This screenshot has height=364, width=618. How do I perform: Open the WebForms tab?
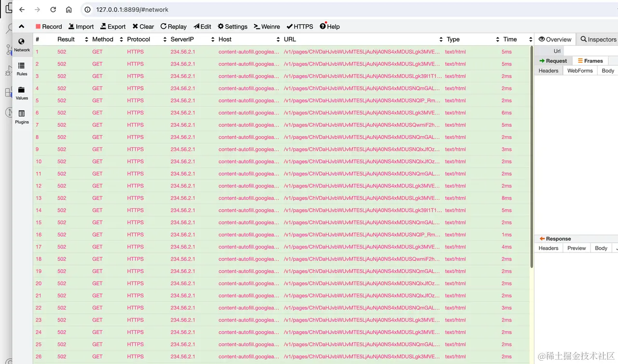pos(580,70)
